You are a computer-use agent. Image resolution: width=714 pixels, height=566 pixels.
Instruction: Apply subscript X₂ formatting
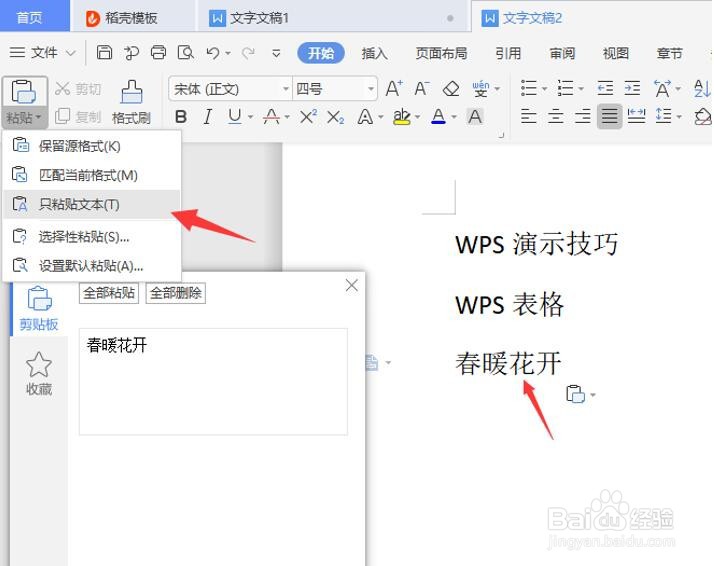[x=336, y=117]
